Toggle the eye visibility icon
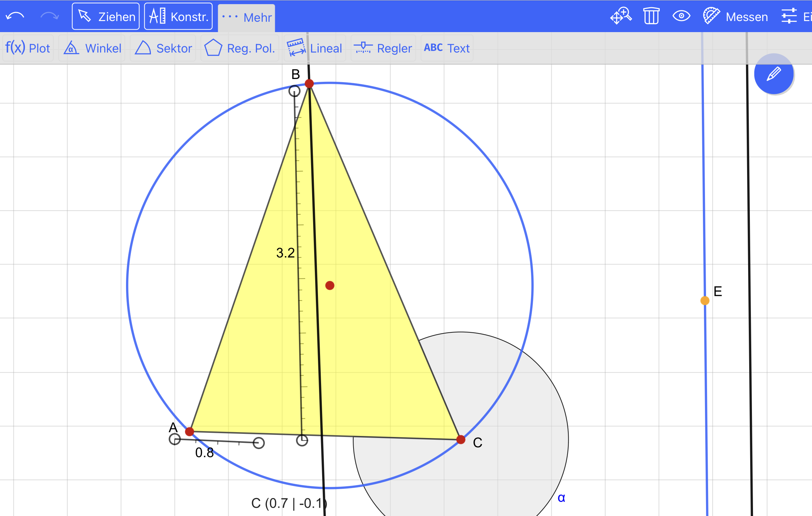 point(681,16)
